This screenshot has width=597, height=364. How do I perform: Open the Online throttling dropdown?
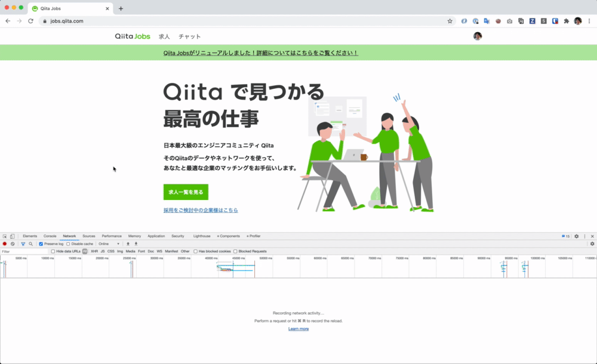click(x=109, y=243)
